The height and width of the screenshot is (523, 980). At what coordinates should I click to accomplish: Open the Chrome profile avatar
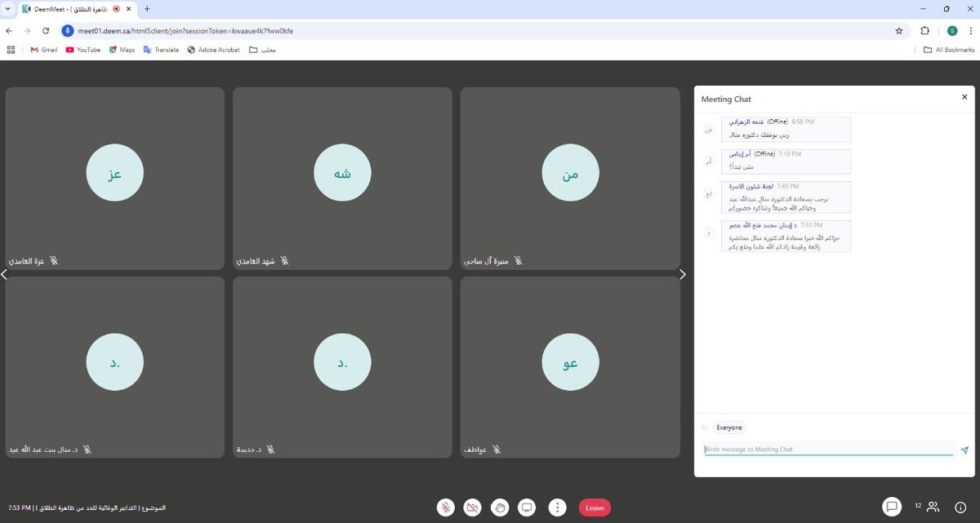[x=952, y=30]
